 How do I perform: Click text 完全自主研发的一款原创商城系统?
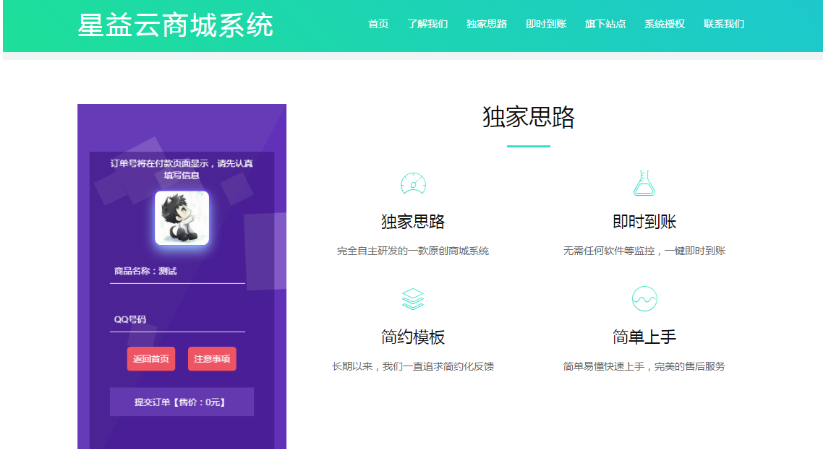coord(413,251)
